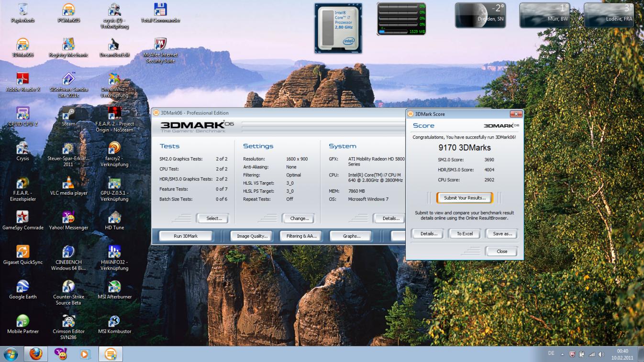This screenshot has height=362, width=644.
Task: Open the Graphs... button
Action: pos(352,236)
